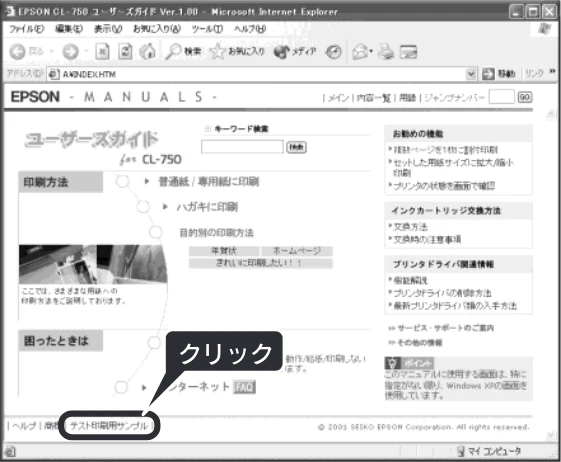Screen dimensions: 561x462
Task: Open the Help (ヘルプ) menu
Action: click(x=250, y=29)
